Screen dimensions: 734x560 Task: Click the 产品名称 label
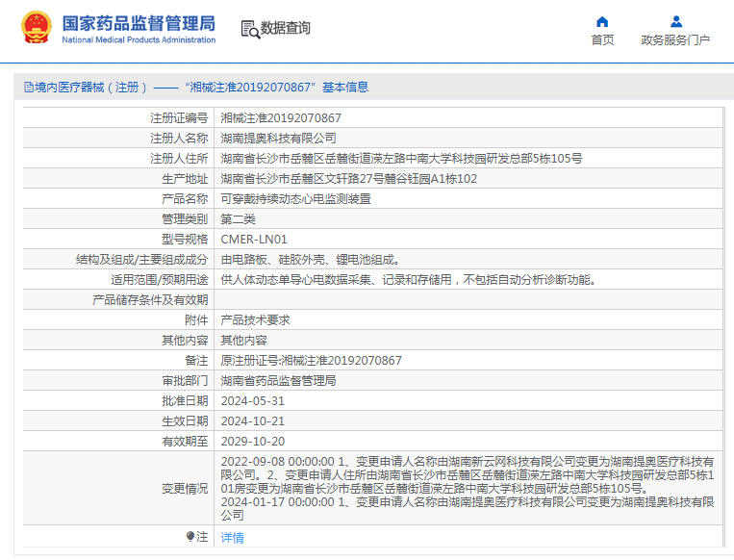coord(185,198)
